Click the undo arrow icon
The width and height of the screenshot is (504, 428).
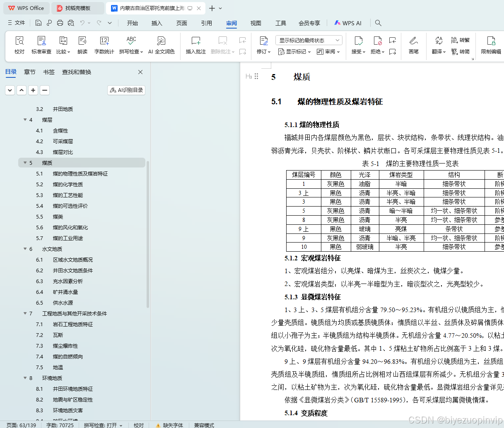click(x=82, y=23)
